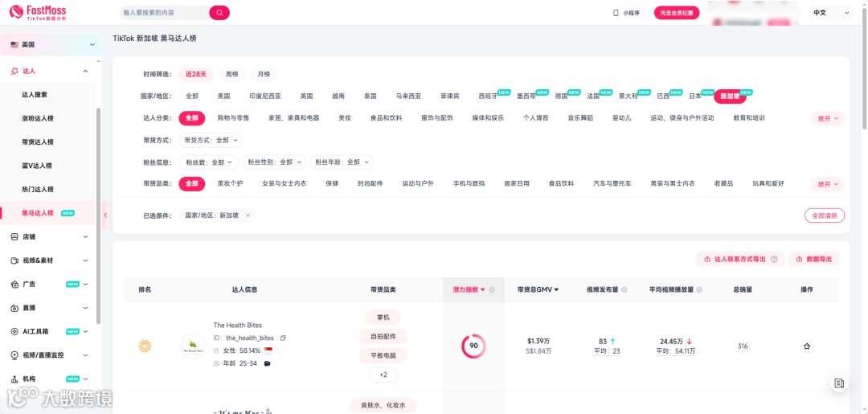The height and width of the screenshot is (414, 868).
Task: Click help icon next to 达人联系方式导出
Action: [775, 259]
